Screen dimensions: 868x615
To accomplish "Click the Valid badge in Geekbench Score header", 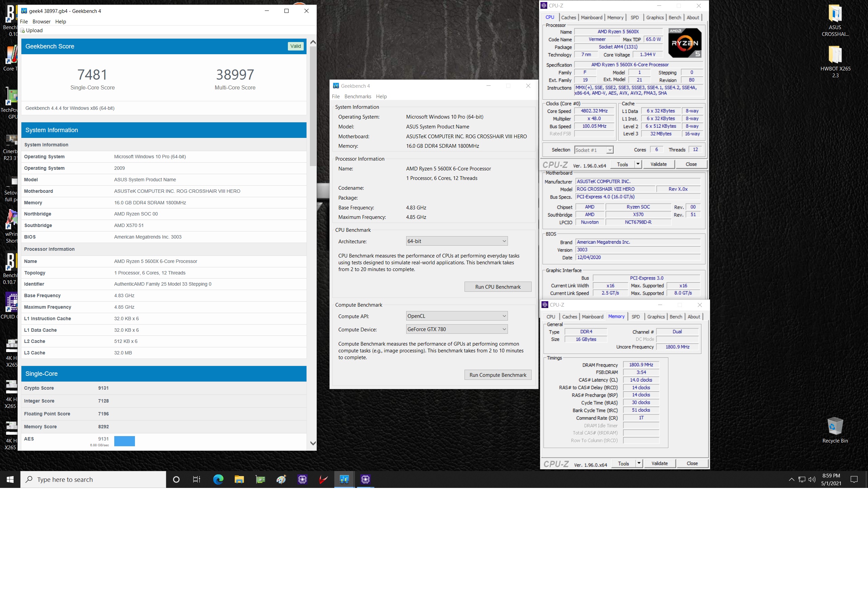I will tap(296, 46).
